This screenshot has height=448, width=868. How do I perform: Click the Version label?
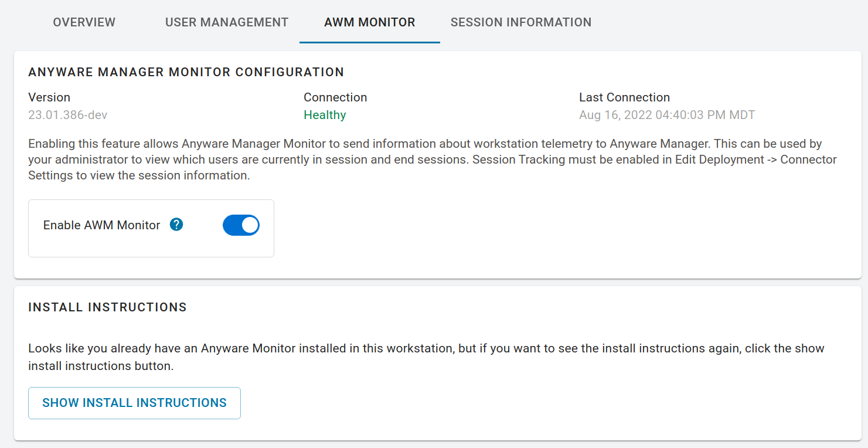(x=49, y=97)
